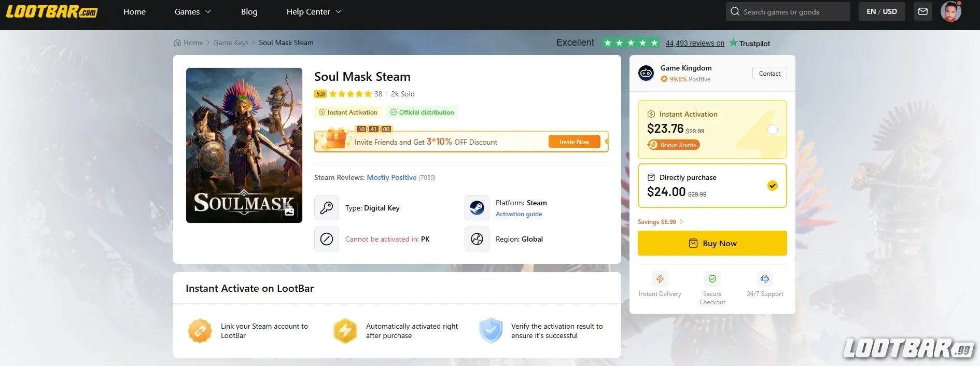Click the Official distribution tag
Image resolution: width=980 pixels, height=366 pixels.
422,112
